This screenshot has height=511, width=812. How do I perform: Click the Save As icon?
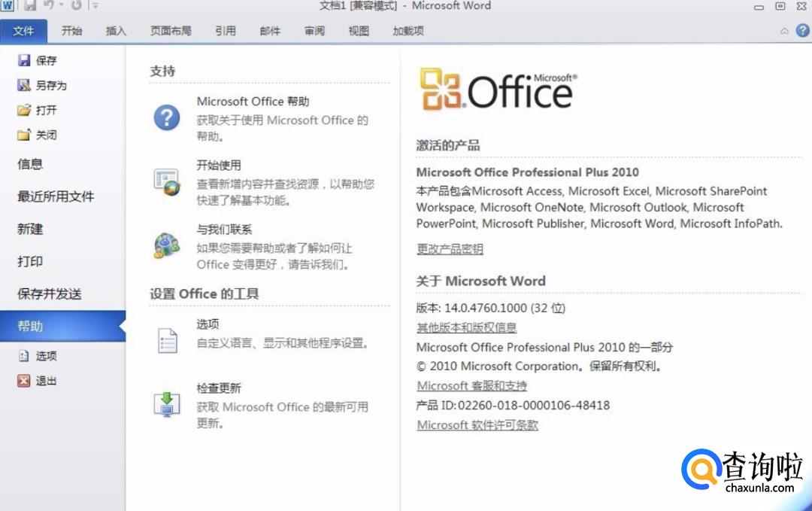24,85
